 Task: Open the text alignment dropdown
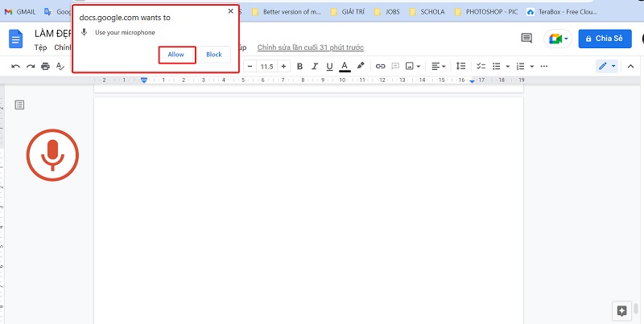point(438,66)
